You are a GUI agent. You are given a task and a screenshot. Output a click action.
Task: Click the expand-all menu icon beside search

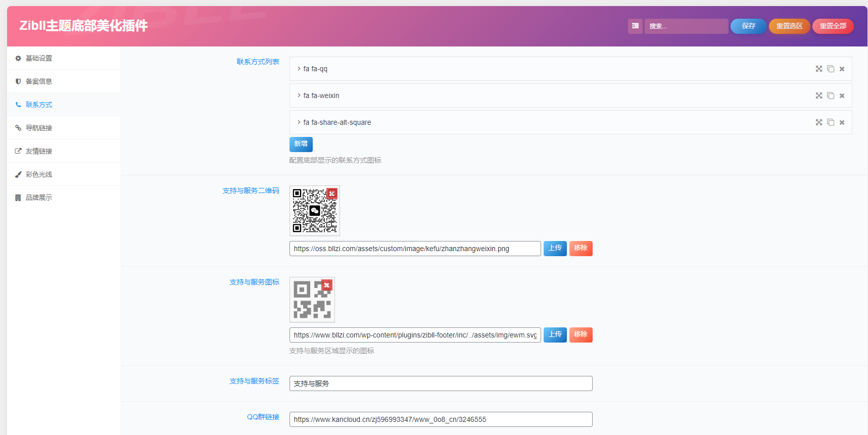tap(635, 26)
